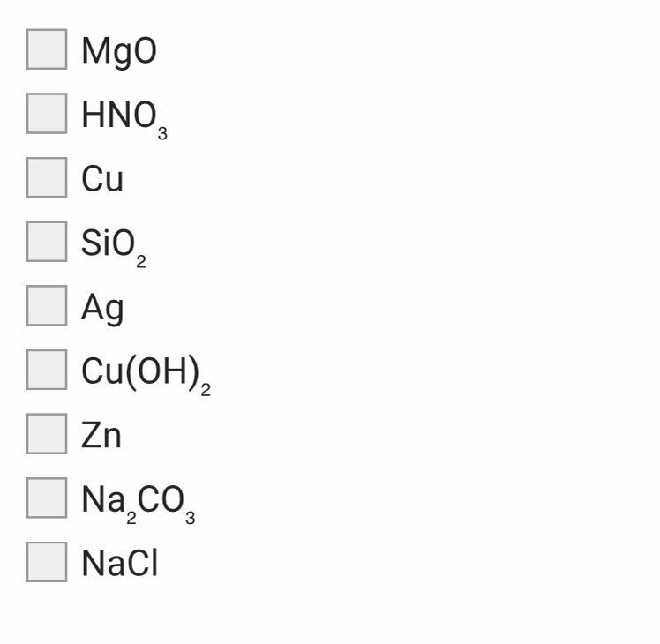Click the Ag label text
This screenshot has width=660, height=644.
(102, 309)
